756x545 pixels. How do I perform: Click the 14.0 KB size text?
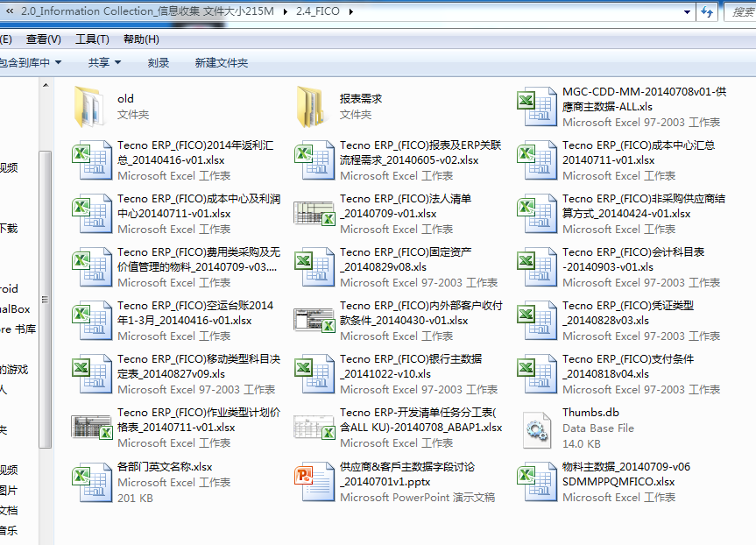[x=582, y=443]
